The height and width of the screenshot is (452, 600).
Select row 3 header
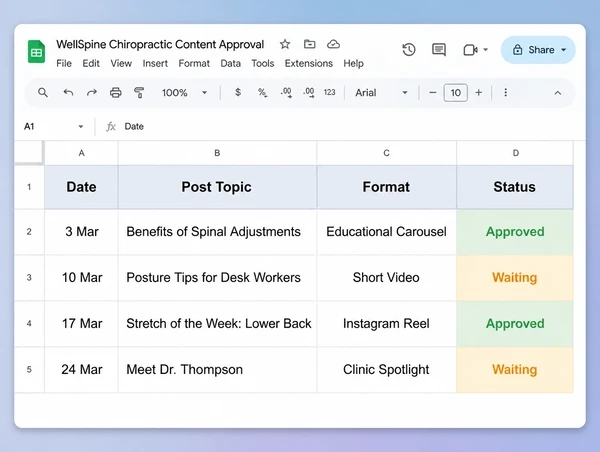point(29,277)
